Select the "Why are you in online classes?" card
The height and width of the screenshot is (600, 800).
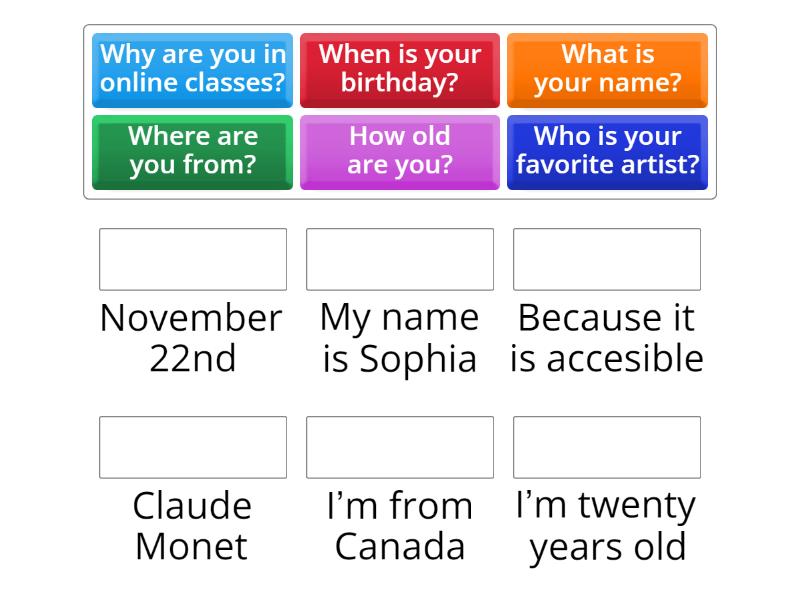coord(192,69)
